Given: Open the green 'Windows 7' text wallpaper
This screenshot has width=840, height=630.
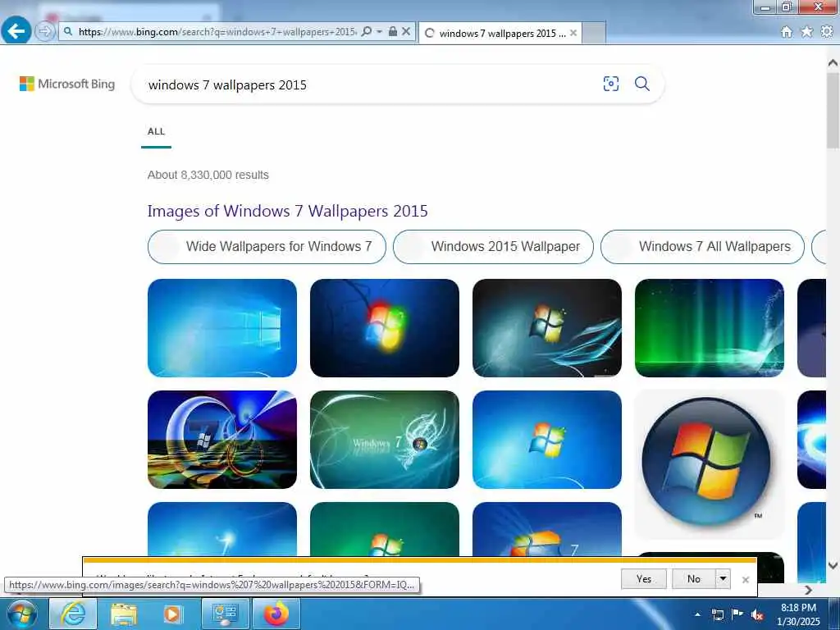Looking at the screenshot, I should coord(385,440).
